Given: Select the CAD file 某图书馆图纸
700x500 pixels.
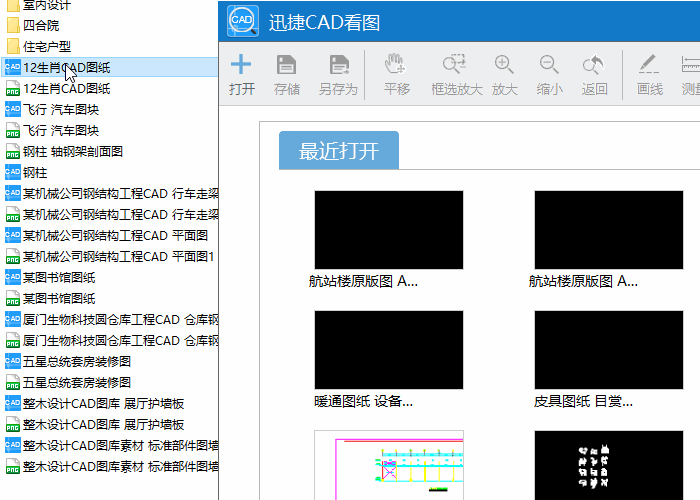Looking at the screenshot, I should click(50, 277).
